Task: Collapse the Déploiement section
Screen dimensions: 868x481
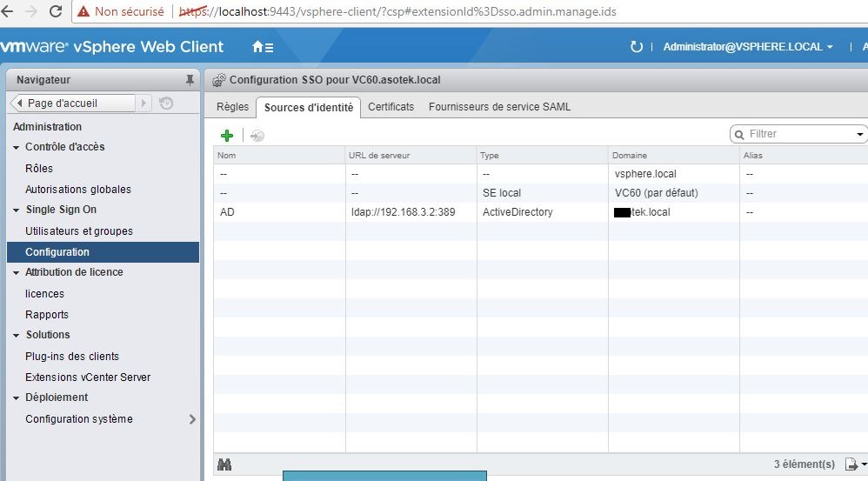Action: click(x=16, y=398)
